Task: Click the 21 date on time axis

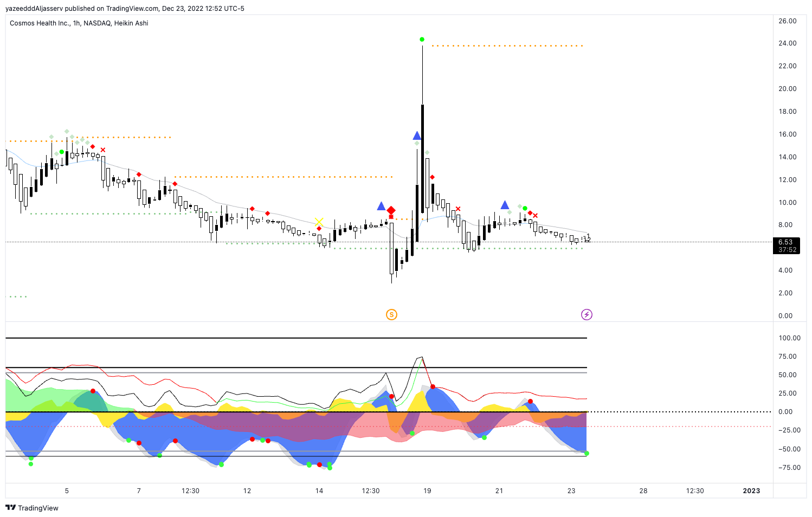Action: coord(499,491)
